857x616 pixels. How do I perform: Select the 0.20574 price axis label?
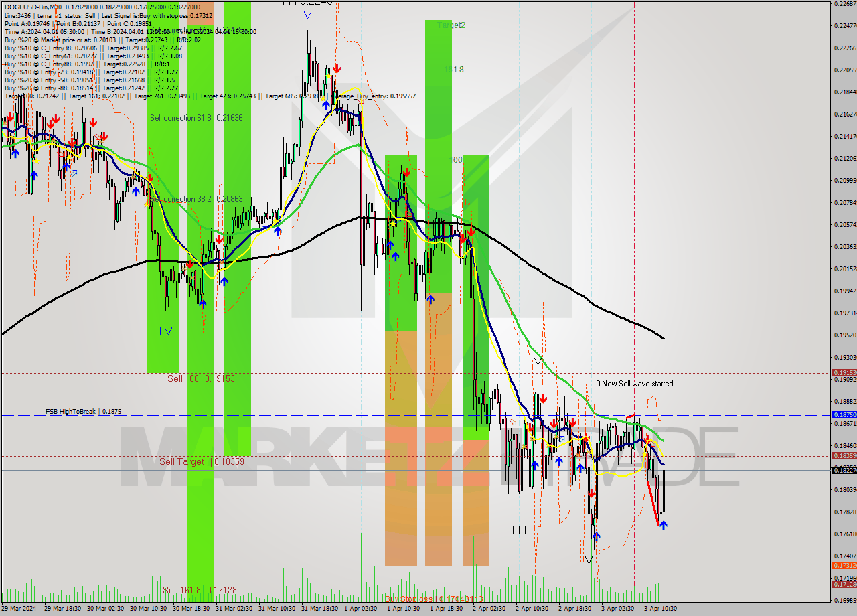845,224
